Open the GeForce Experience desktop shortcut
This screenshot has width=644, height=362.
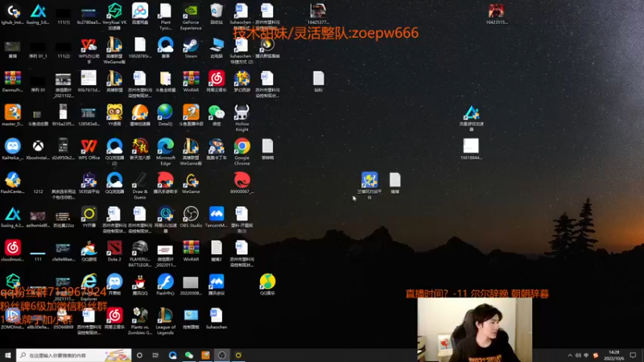coord(191,16)
